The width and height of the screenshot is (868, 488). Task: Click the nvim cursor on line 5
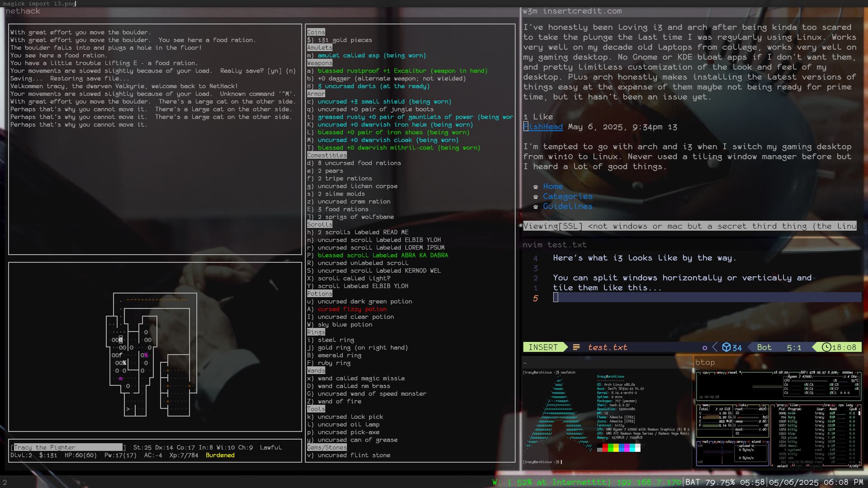pos(555,297)
